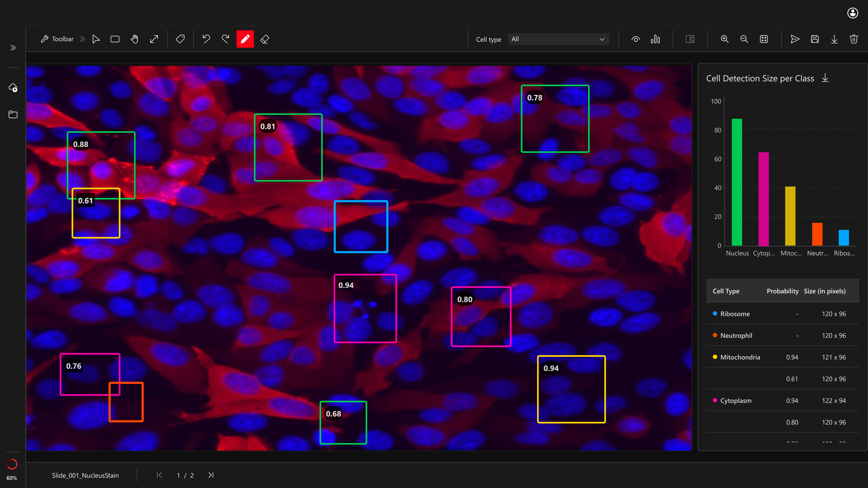Open the tag labeling tool
The width and height of the screenshot is (868, 488).
[x=180, y=39]
